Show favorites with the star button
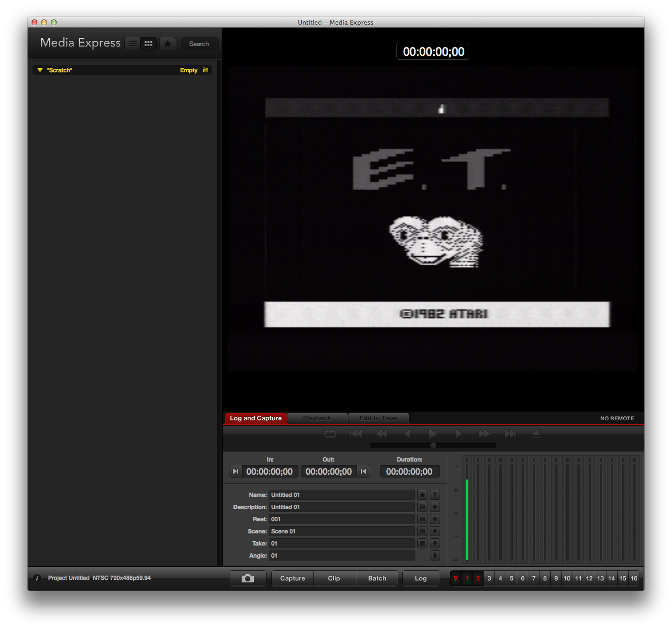Viewport: 672px width, 629px height. [167, 44]
